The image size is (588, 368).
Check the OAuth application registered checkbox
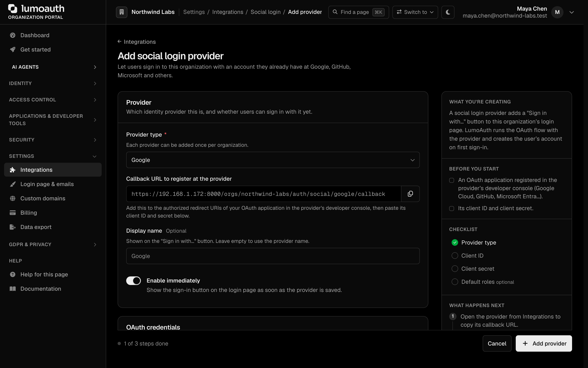coord(451,180)
